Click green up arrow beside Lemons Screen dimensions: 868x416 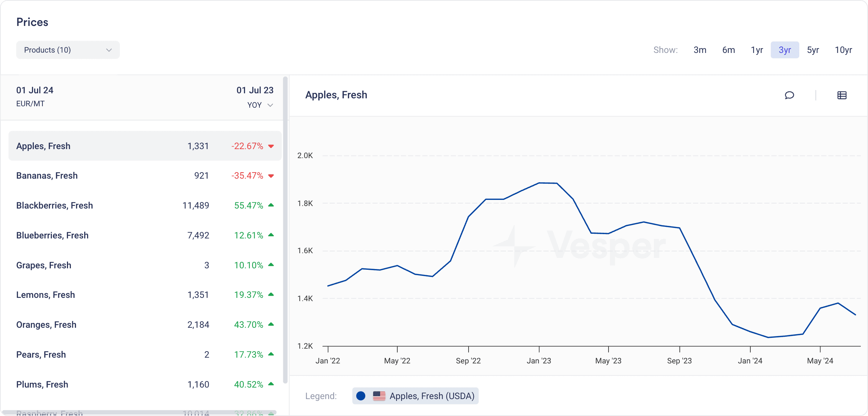click(271, 295)
